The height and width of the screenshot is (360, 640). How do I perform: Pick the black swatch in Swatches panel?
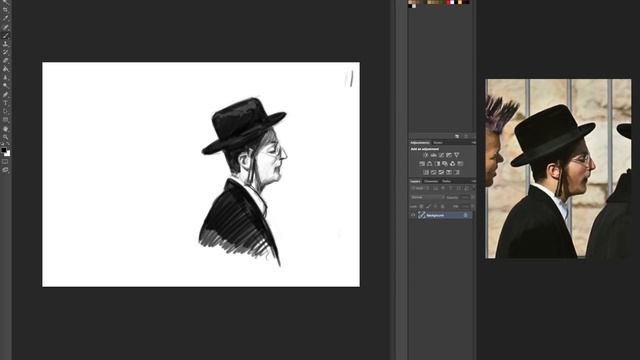coord(409,6)
